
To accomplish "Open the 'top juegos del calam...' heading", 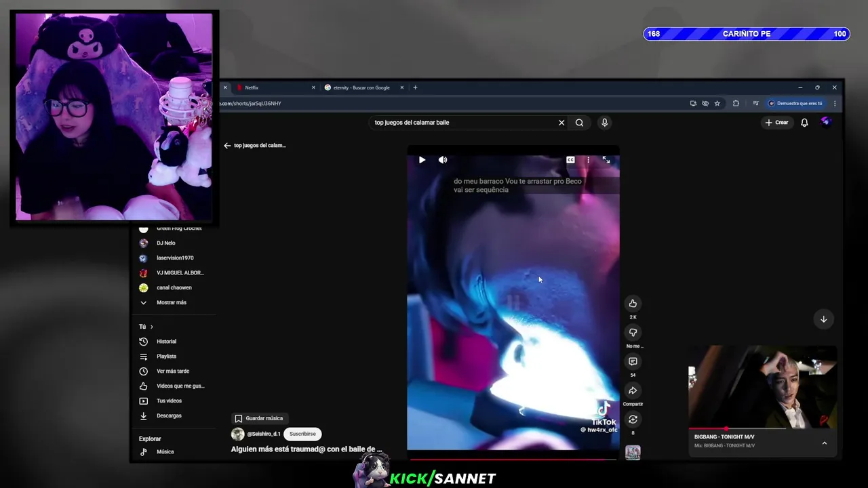I will point(260,146).
